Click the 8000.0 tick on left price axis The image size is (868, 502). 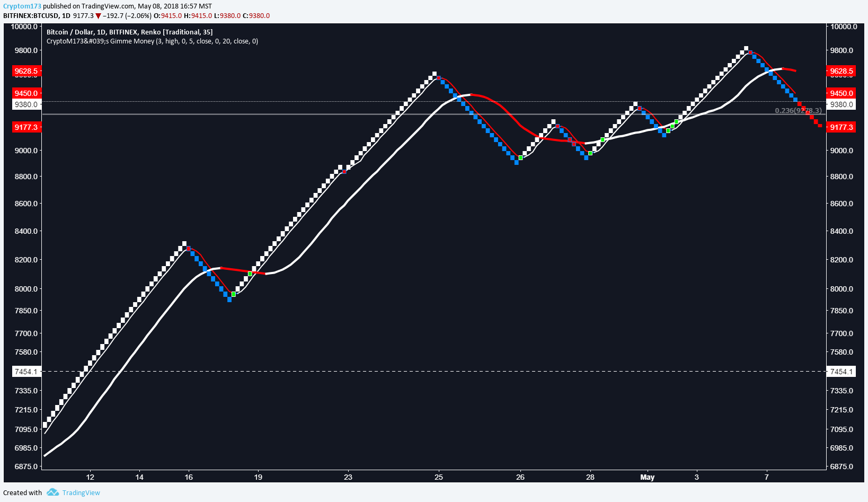(26, 289)
